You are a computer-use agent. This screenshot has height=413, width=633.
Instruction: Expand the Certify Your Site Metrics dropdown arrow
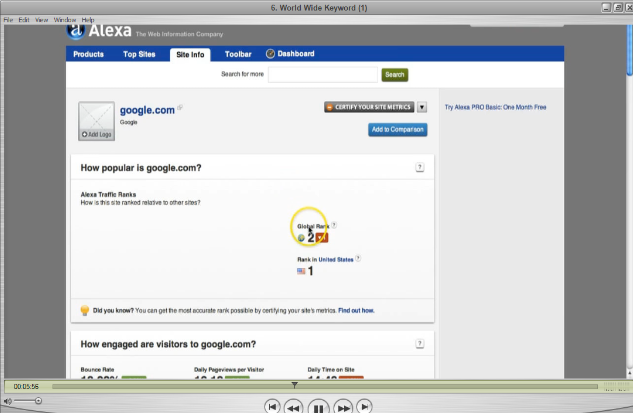coord(422,107)
